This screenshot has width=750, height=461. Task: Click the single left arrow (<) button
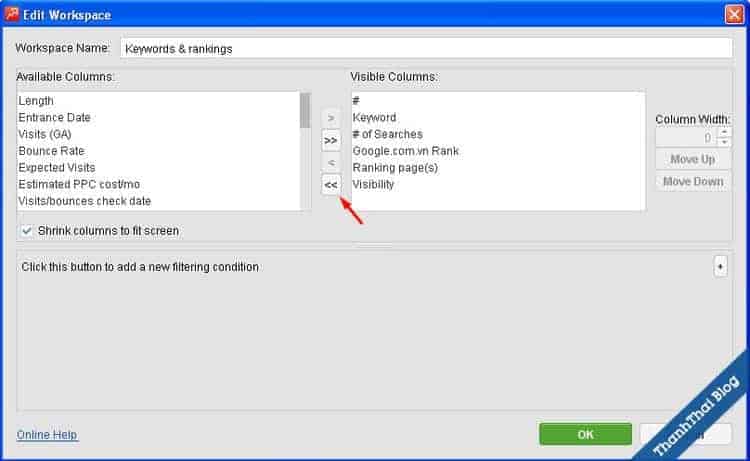coord(331,162)
